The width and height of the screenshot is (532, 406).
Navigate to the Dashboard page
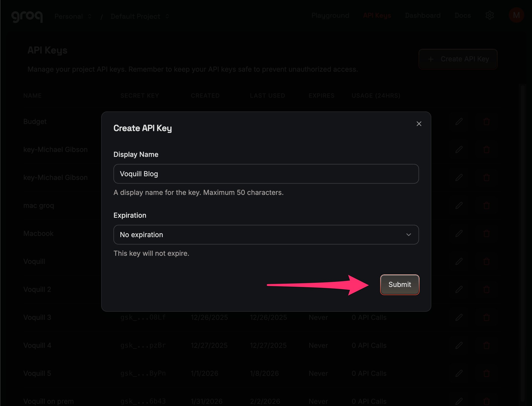[423, 15]
